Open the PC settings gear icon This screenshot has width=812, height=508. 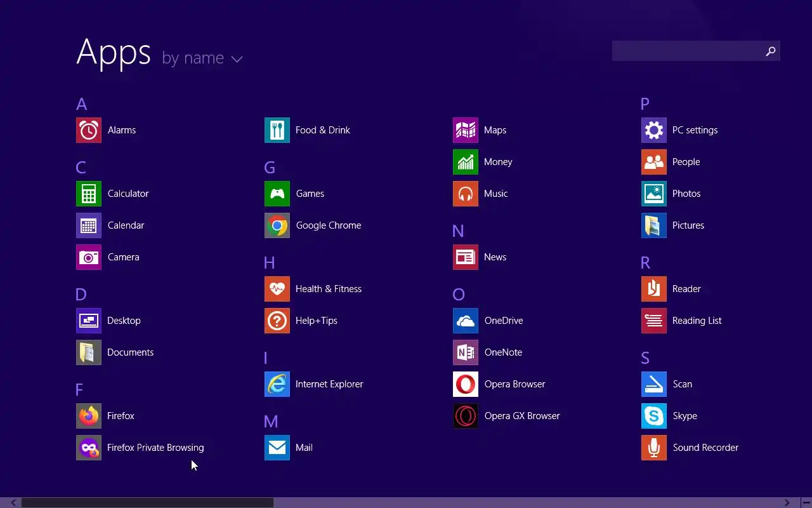pyautogui.click(x=654, y=130)
